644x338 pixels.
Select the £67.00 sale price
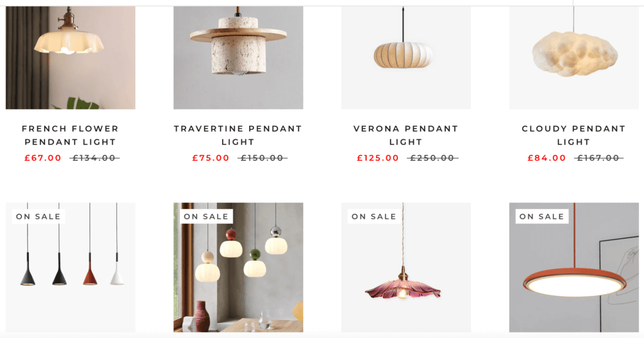[x=43, y=158]
